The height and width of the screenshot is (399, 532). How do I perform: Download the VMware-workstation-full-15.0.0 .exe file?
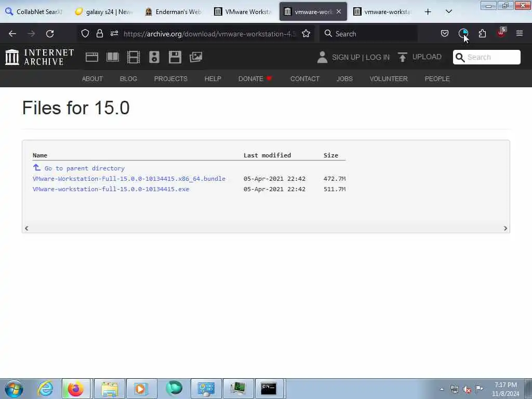coord(111,189)
